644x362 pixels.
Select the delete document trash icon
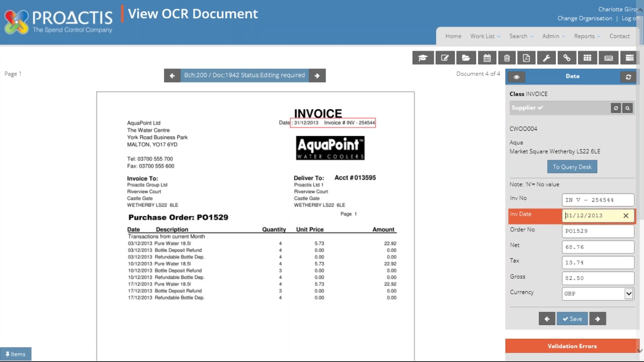coord(507,58)
